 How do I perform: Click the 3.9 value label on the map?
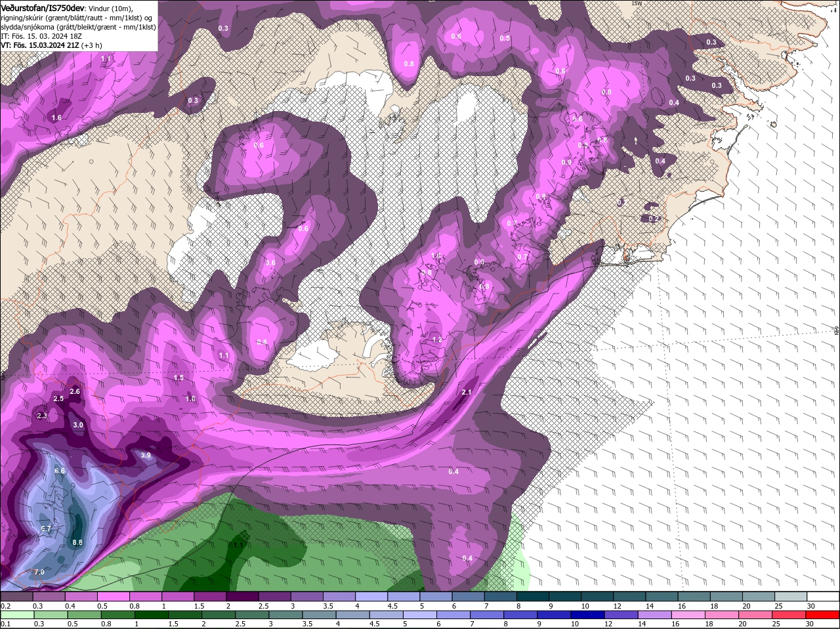146,455
